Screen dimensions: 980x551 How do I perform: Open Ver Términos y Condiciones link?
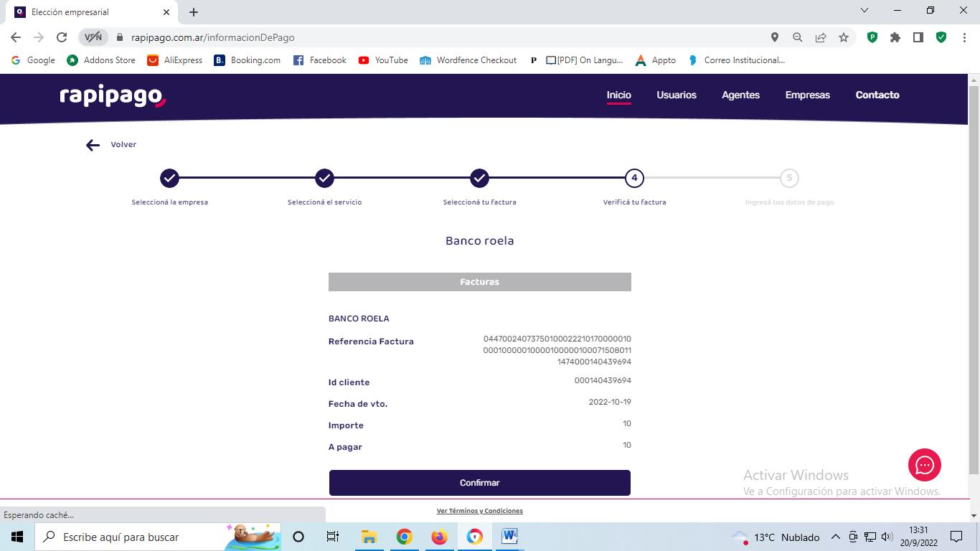479,511
